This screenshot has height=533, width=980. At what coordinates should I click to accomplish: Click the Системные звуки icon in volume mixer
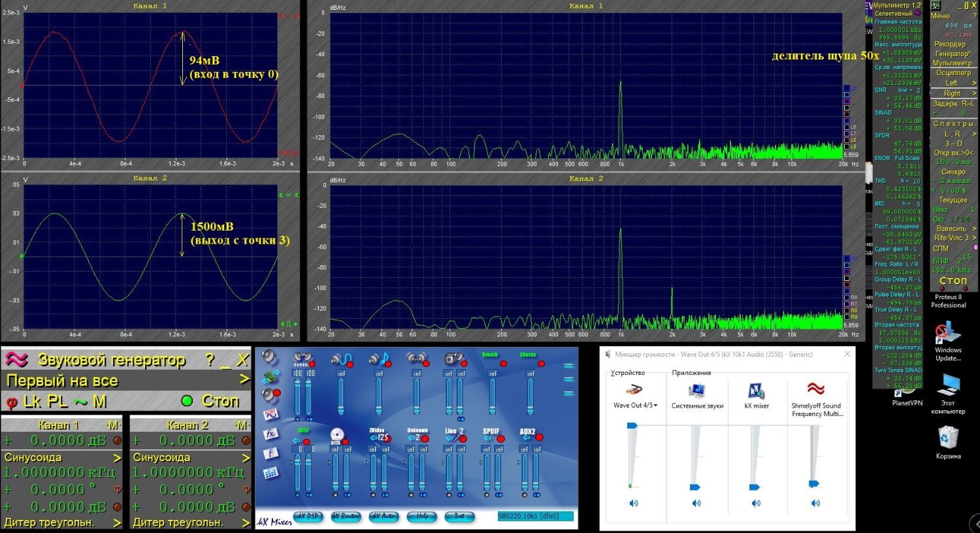696,390
